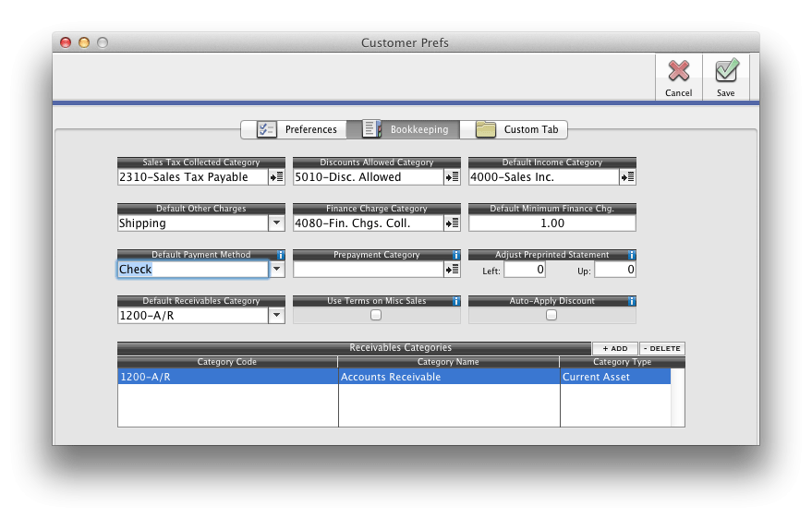Enable Use Terms on Misc Sales checkbox

[376, 315]
